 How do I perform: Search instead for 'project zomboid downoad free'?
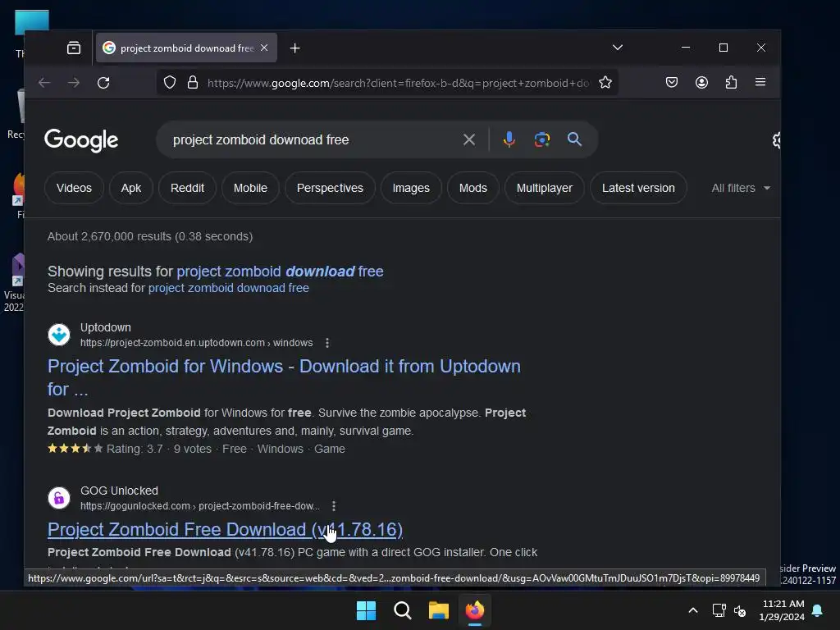[x=228, y=288]
